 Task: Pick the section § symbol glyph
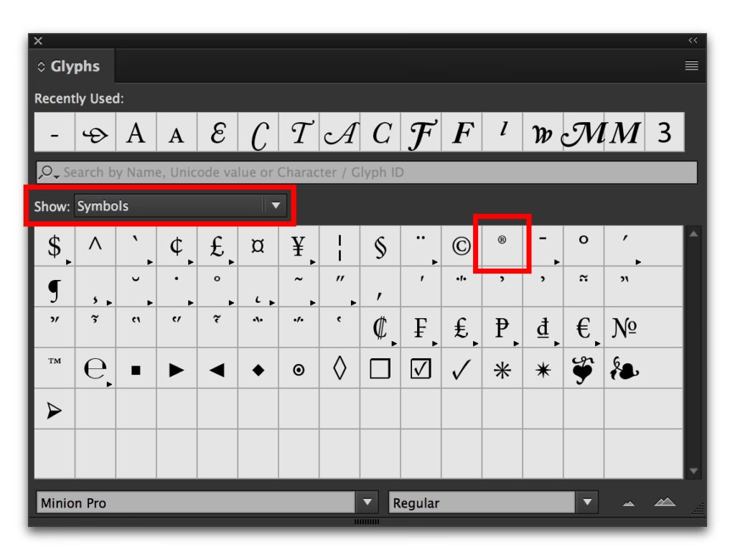pyautogui.click(x=380, y=246)
